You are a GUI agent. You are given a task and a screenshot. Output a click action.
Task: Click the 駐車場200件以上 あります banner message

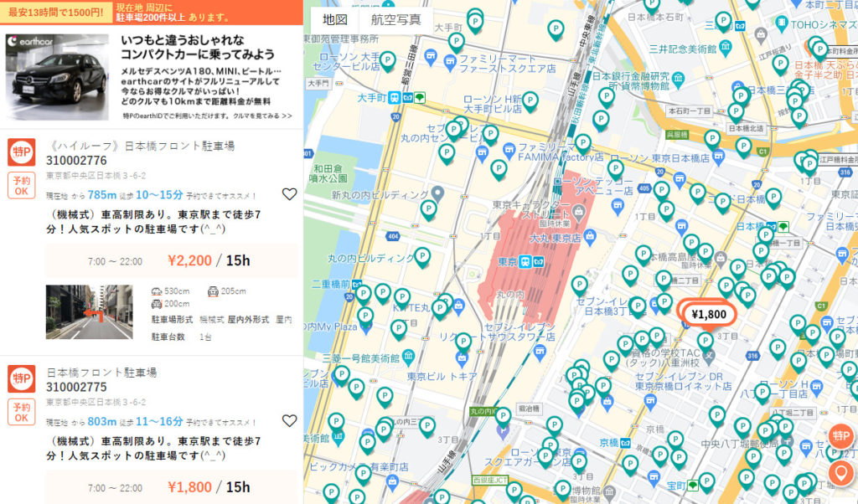pyautogui.click(x=173, y=18)
